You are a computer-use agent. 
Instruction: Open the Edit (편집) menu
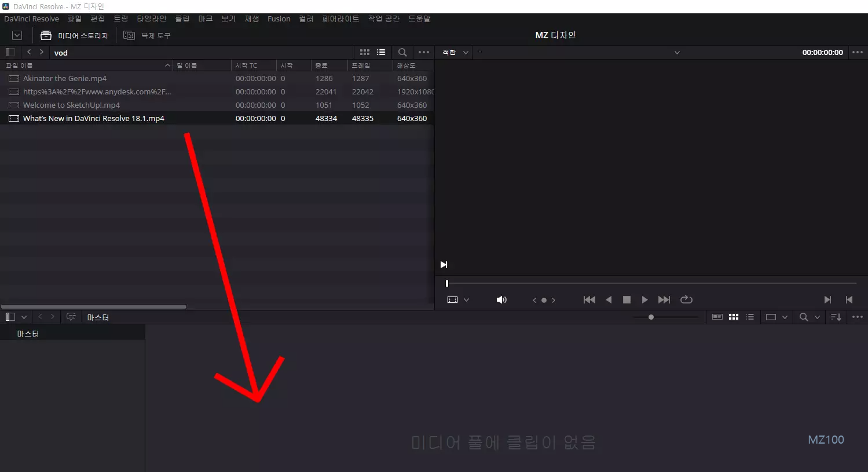[98, 19]
